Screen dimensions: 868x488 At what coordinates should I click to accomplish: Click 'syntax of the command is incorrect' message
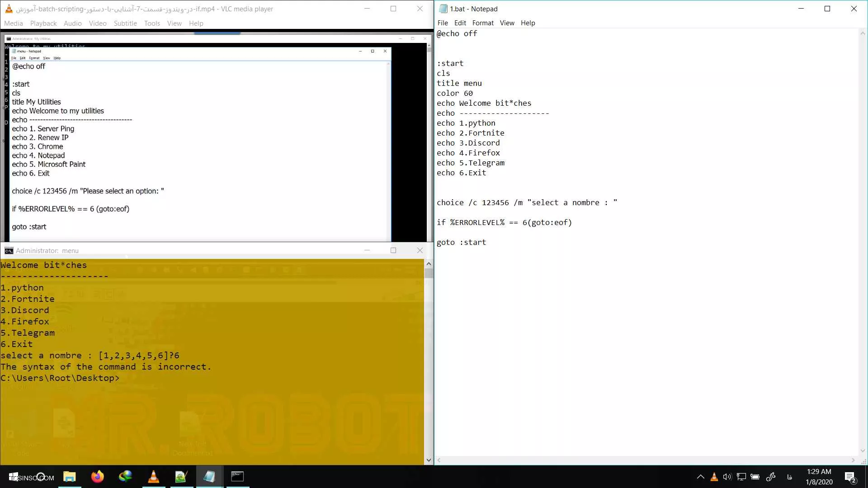[x=106, y=367]
